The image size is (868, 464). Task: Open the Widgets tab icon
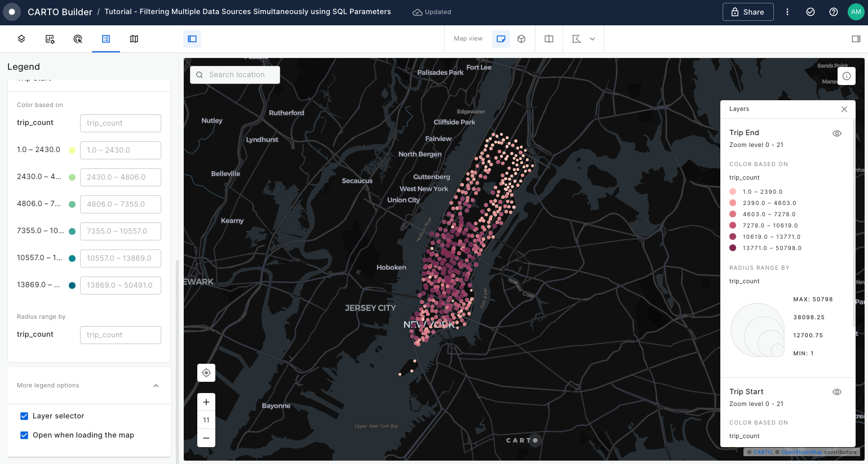[50, 39]
